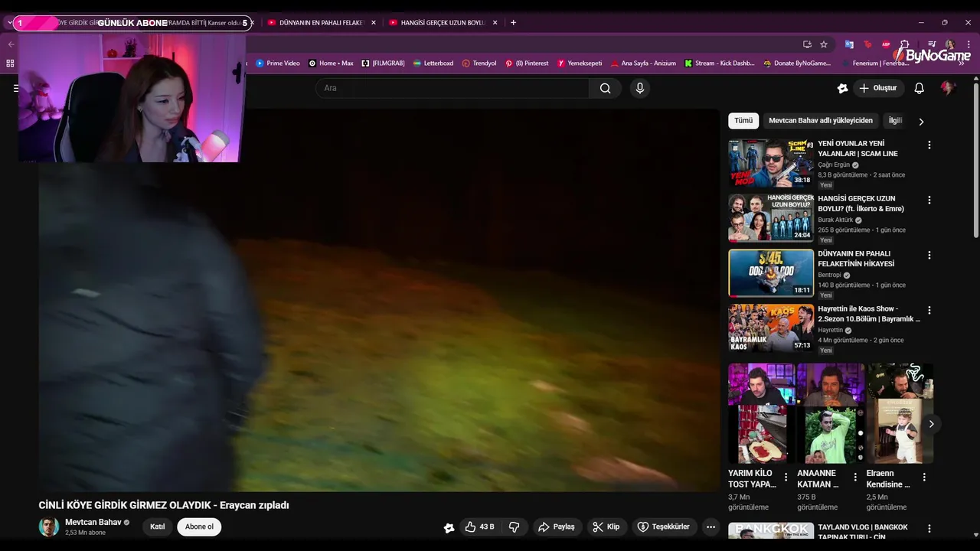Click the sparkle icon beside the like button
The image size is (980, 551).
pos(449,527)
